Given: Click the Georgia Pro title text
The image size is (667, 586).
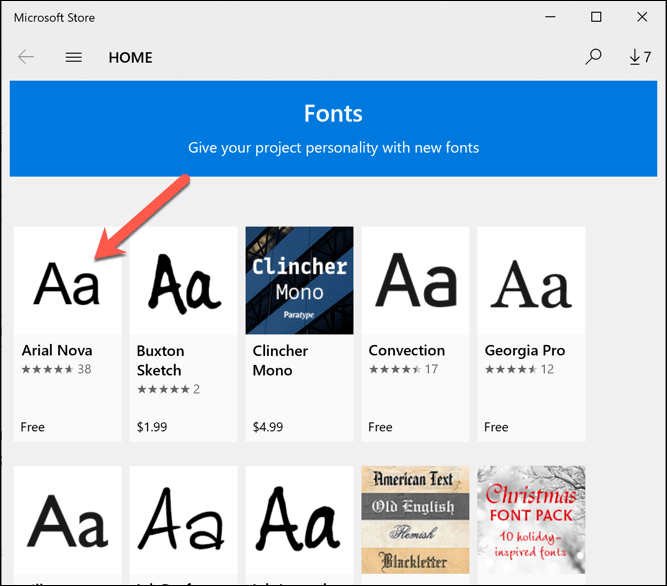Looking at the screenshot, I should pyautogui.click(x=525, y=351).
